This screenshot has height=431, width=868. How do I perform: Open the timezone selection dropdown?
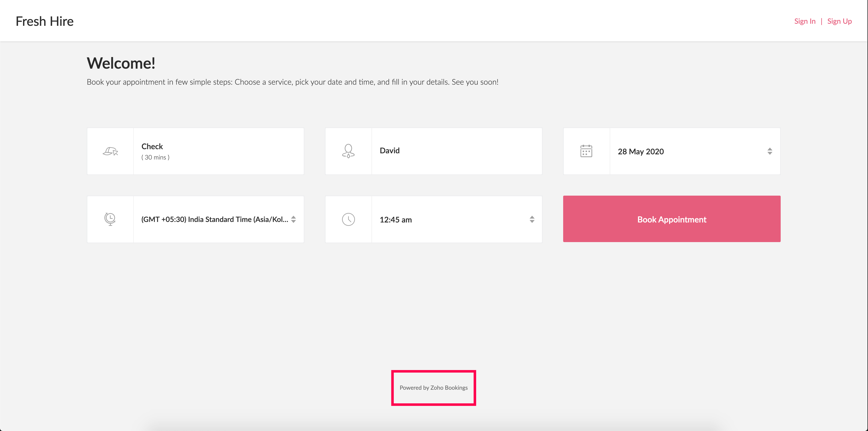point(216,219)
